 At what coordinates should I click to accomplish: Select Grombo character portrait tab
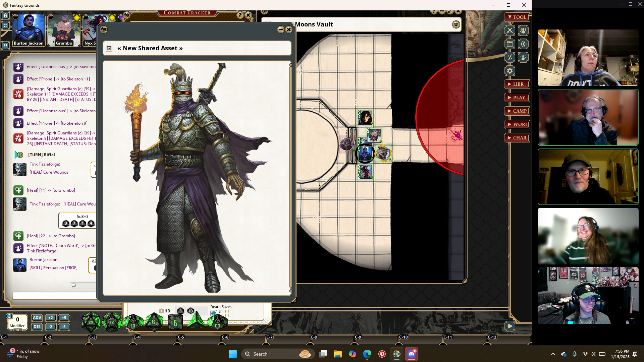64,29
